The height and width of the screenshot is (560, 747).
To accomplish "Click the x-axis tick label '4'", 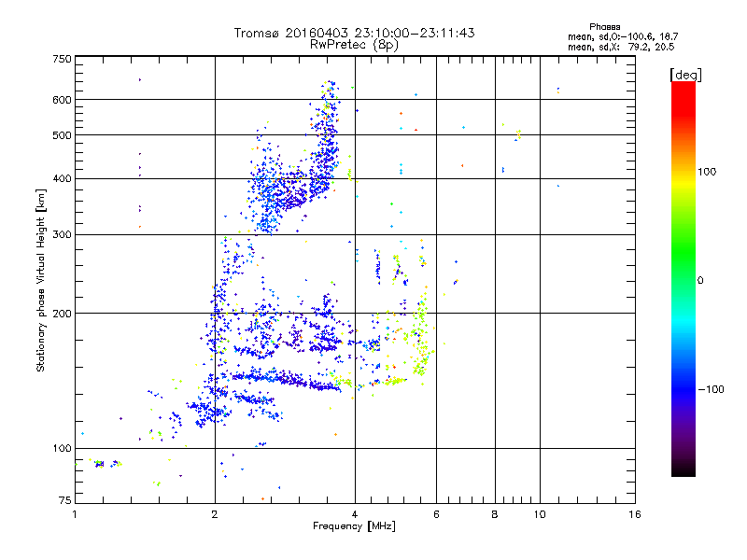I will tap(355, 514).
